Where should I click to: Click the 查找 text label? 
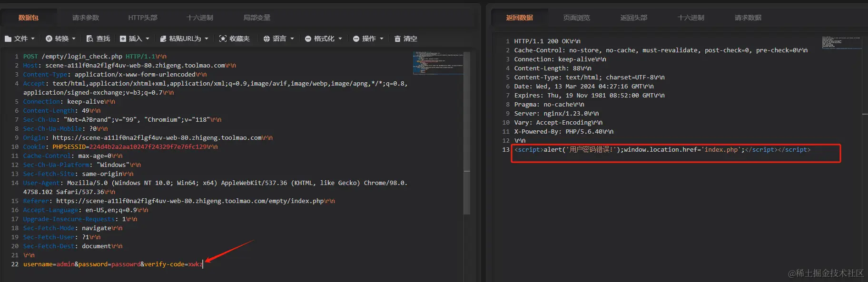pos(103,39)
